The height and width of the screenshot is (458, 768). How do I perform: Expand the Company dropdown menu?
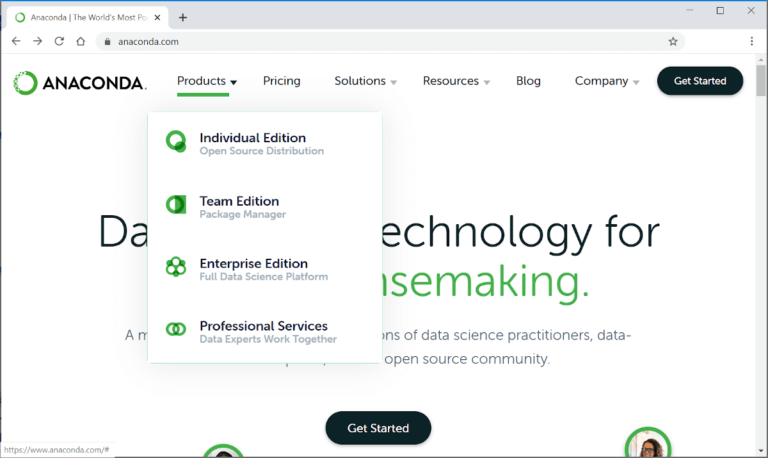click(607, 81)
